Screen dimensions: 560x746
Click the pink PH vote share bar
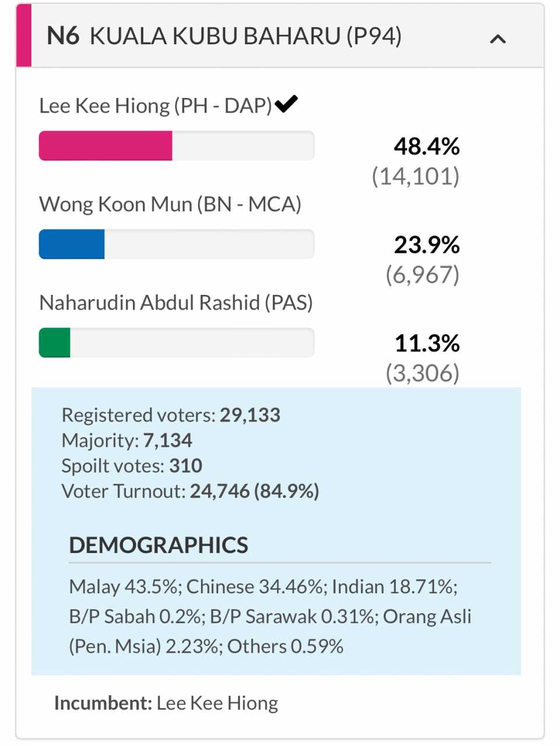[x=105, y=146]
